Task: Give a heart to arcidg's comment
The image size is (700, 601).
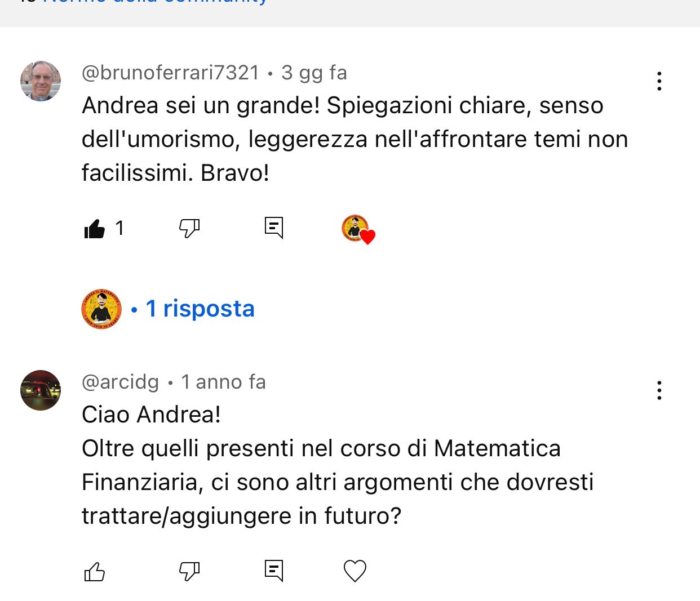Action: coord(355,571)
